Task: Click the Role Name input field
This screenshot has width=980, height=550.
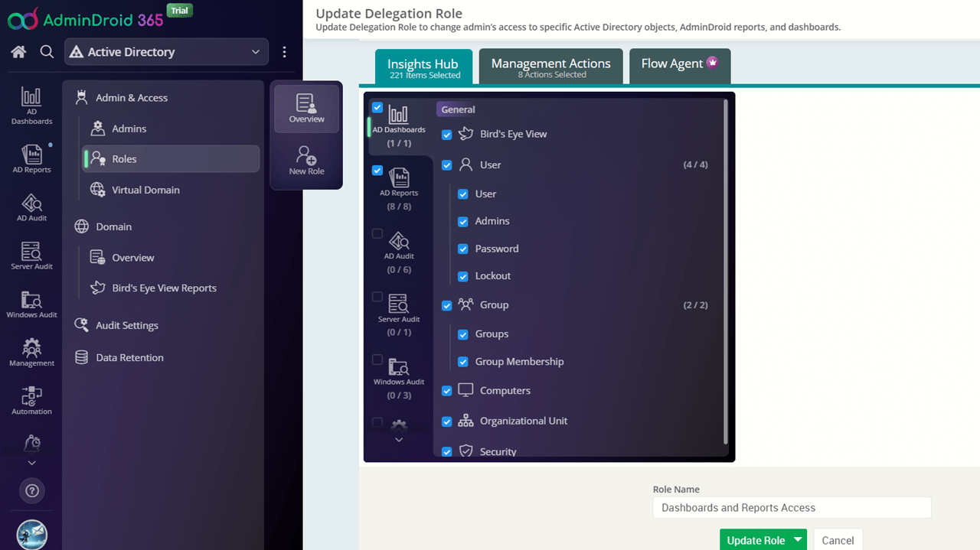Action: [x=792, y=508]
